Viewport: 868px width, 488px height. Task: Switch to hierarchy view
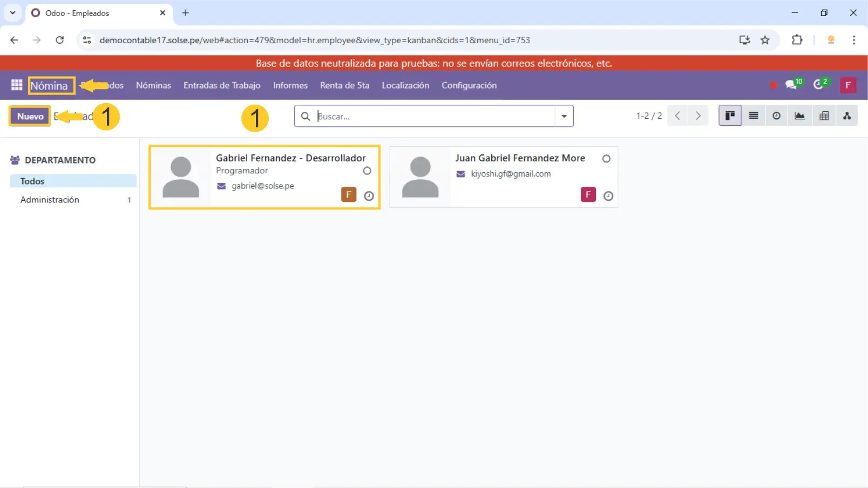[847, 116]
